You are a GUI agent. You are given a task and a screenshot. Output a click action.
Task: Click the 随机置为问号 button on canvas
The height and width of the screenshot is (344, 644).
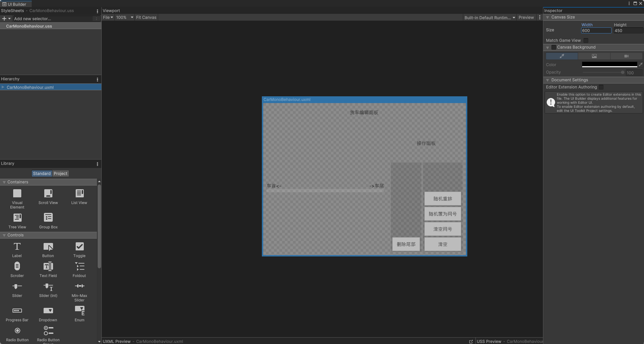[443, 214]
